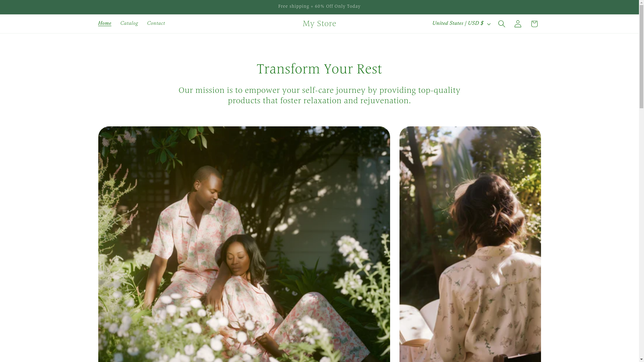Go to the Home menu item
This screenshot has width=644, height=362.
pyautogui.click(x=105, y=24)
